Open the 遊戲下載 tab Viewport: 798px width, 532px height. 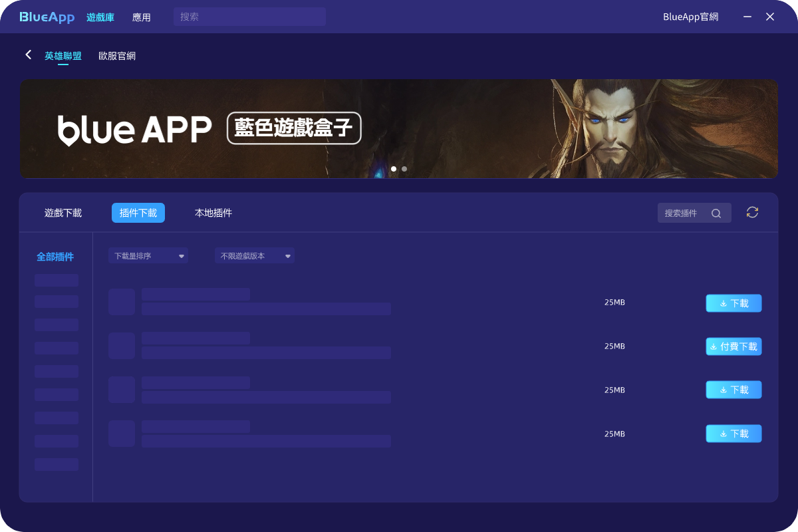click(x=63, y=213)
